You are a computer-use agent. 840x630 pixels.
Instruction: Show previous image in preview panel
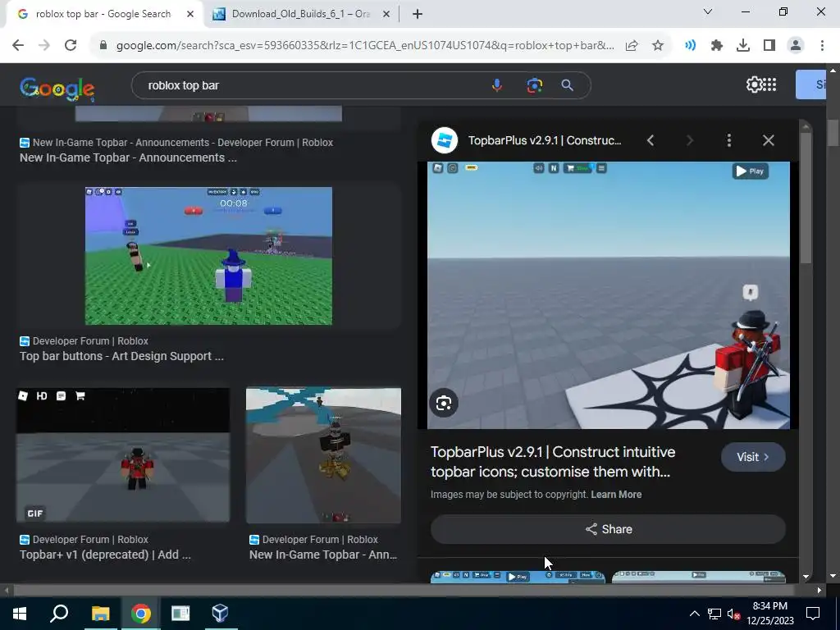[651, 140]
